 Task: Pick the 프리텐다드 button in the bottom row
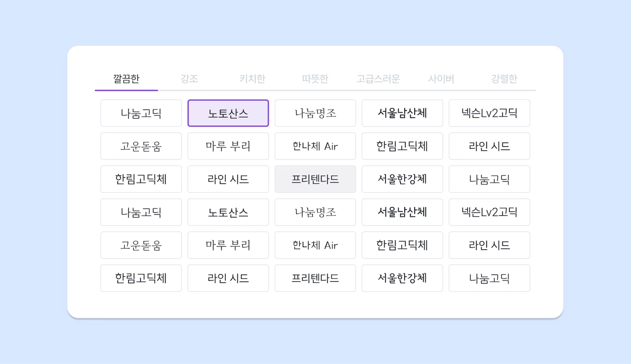click(x=315, y=278)
